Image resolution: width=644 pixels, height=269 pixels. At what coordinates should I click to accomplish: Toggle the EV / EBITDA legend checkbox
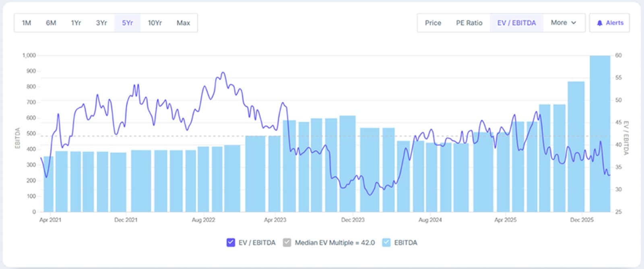point(231,242)
